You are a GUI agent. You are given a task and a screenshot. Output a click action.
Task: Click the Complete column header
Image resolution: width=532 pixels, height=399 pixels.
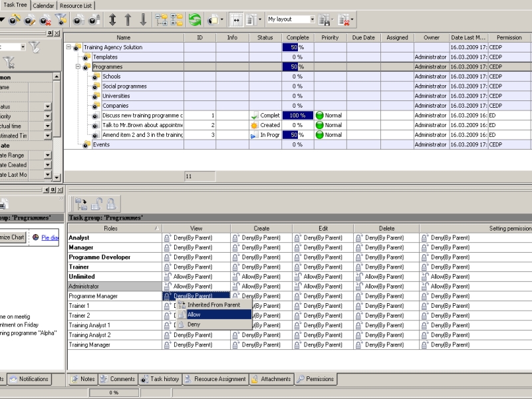tap(297, 38)
